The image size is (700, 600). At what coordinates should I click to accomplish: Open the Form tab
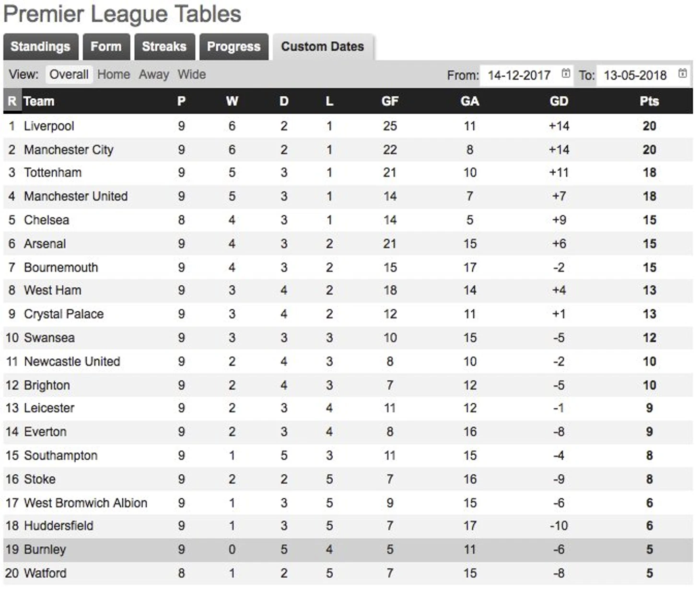106,47
